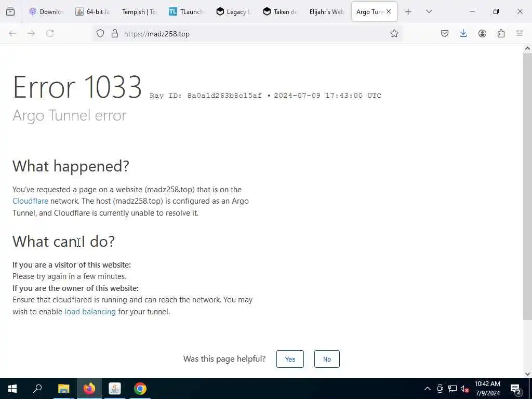Bookmark this page with the star
532x399 pixels.
click(394, 33)
